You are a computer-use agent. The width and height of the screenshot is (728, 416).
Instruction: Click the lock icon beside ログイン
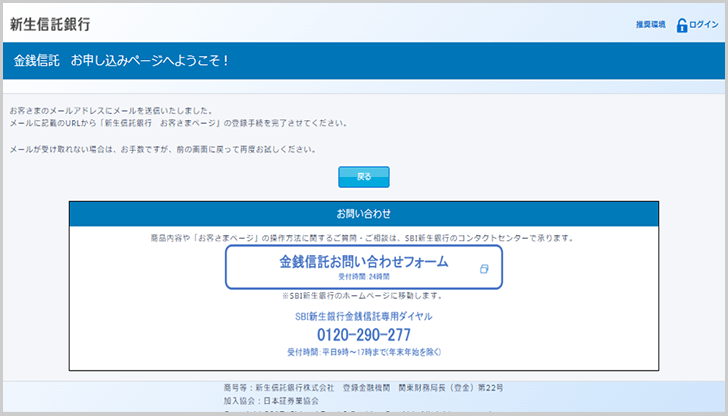682,25
